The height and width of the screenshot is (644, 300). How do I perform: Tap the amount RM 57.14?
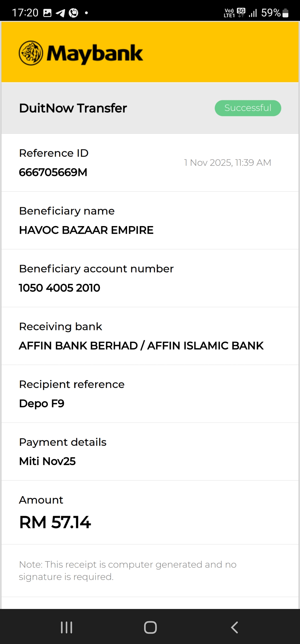click(x=55, y=522)
